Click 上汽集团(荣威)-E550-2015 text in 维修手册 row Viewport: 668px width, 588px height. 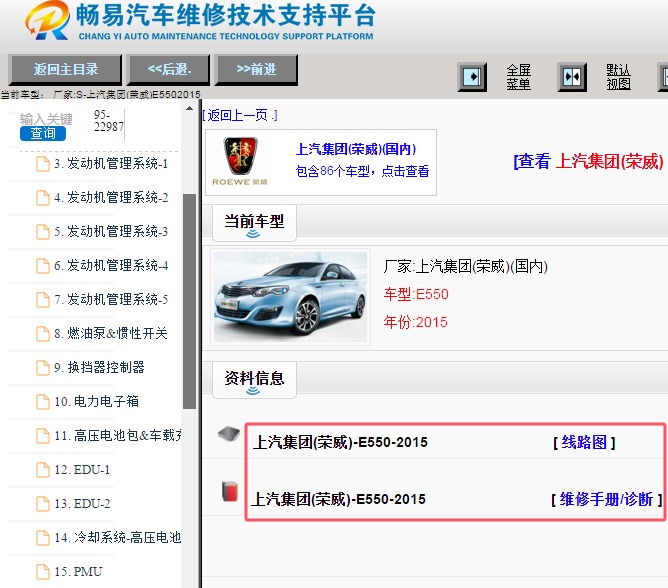tap(338, 499)
